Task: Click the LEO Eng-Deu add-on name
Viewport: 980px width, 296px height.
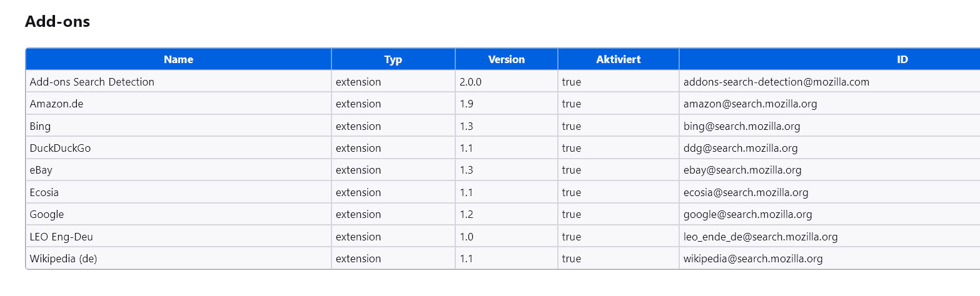Action: click(61, 237)
